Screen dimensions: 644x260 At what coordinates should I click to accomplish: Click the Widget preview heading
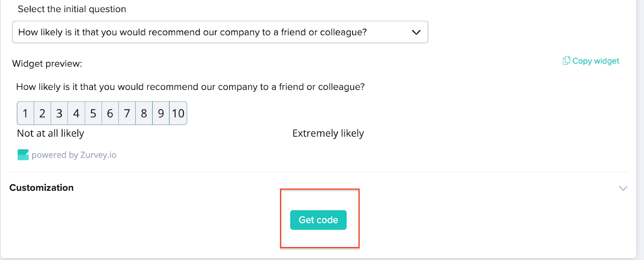(x=47, y=63)
